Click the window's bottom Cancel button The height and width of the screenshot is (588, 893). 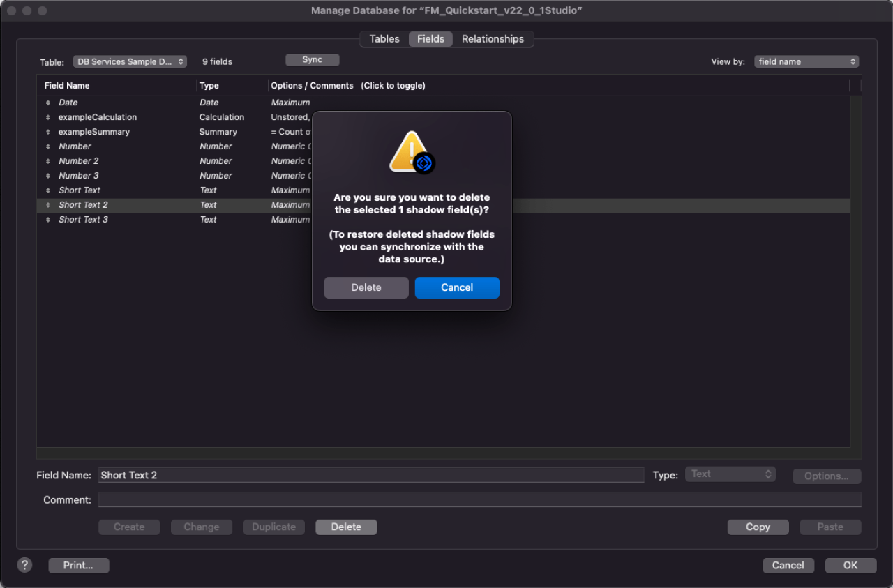coord(788,566)
